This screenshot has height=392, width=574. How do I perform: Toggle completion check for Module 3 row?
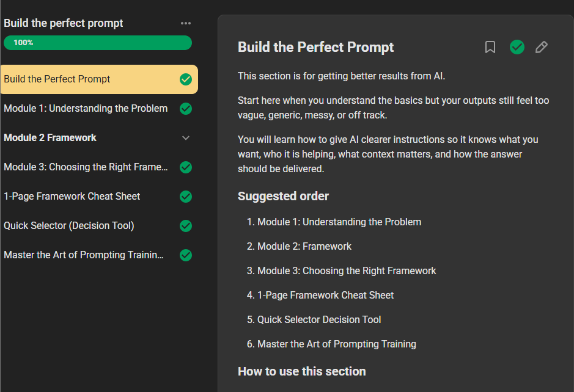click(186, 167)
